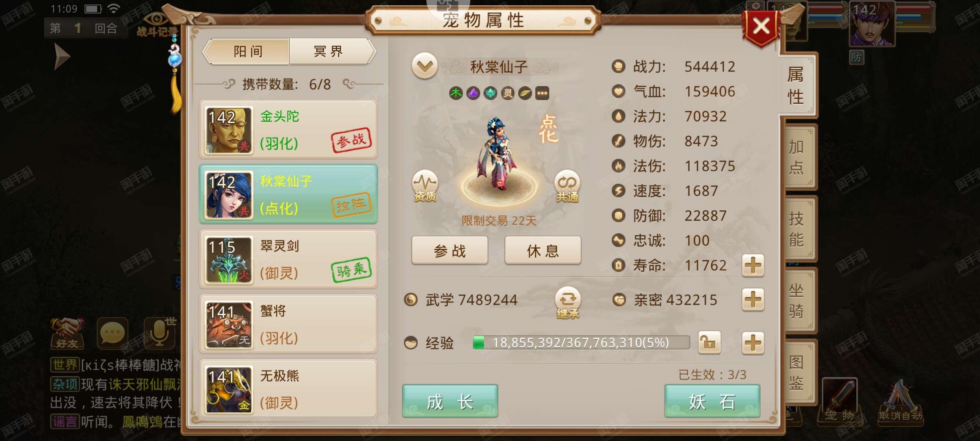Increase 亲密 intimacy with plus button
980x441 pixels.
[x=753, y=300]
